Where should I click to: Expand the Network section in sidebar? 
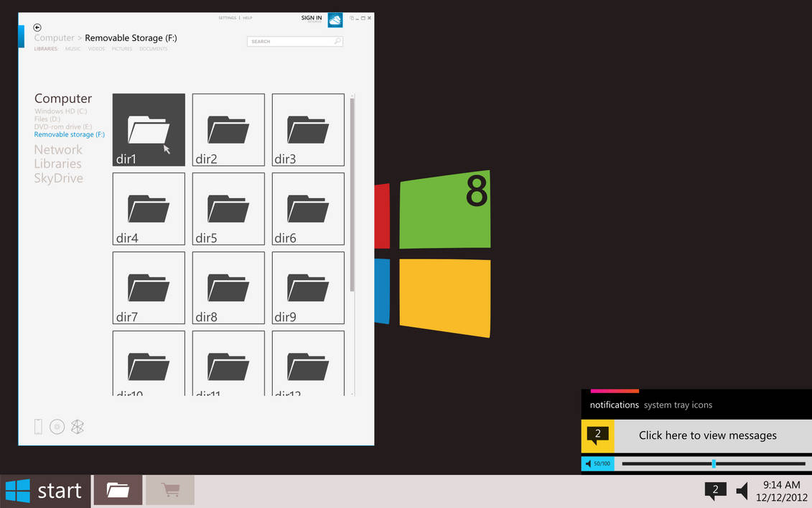coord(58,149)
